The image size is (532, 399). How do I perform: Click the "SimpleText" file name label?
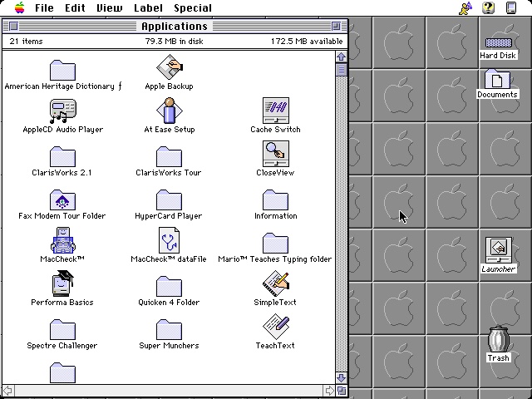click(x=275, y=303)
